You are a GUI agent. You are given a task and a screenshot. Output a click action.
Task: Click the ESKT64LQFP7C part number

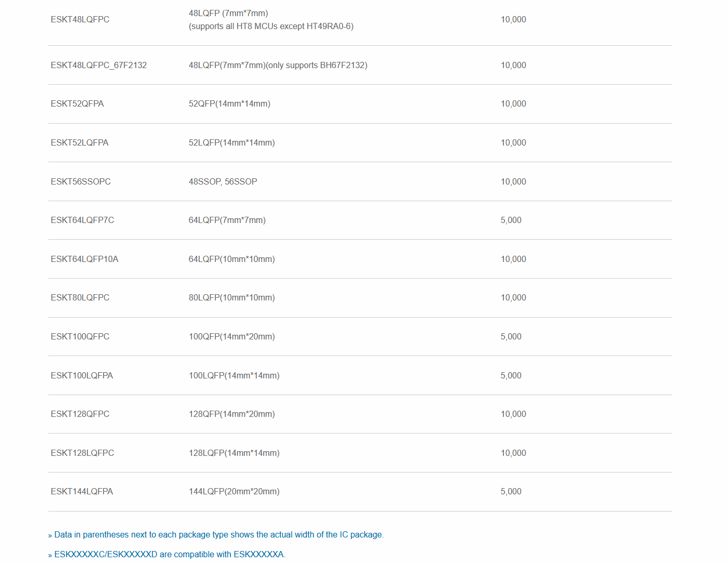click(82, 220)
